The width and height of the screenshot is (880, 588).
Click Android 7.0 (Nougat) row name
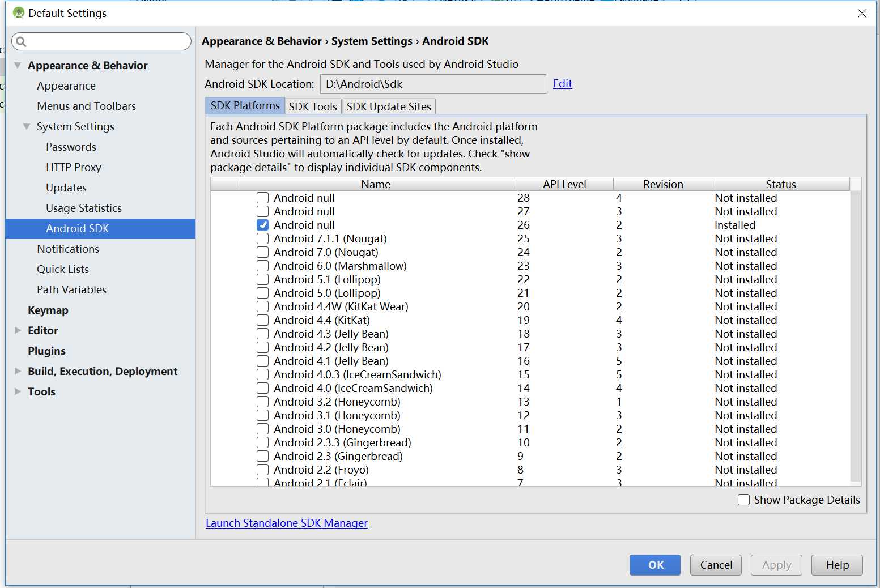pyautogui.click(x=326, y=252)
